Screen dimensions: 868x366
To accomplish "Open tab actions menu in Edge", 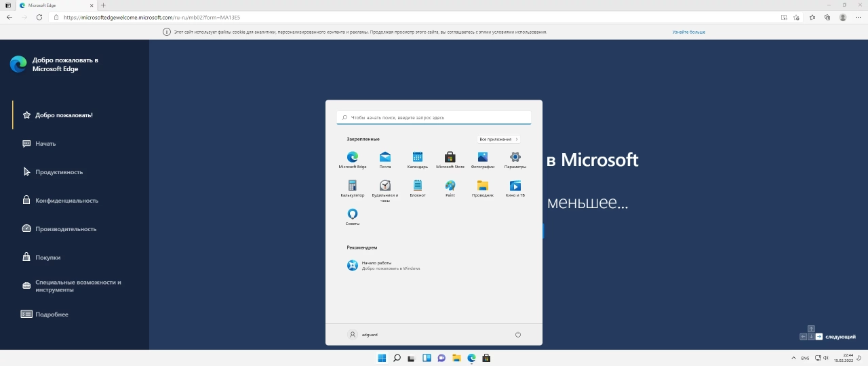I will (7, 5).
